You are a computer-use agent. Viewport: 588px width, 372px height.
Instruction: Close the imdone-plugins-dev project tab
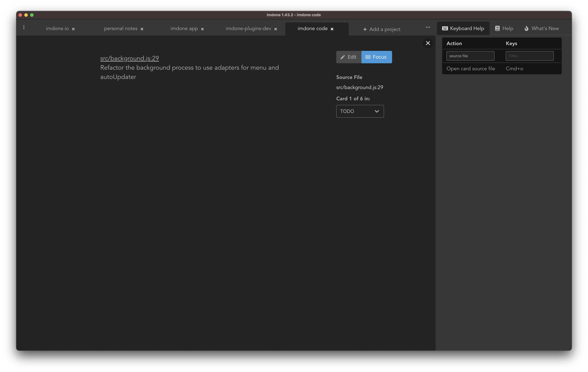[x=275, y=29]
